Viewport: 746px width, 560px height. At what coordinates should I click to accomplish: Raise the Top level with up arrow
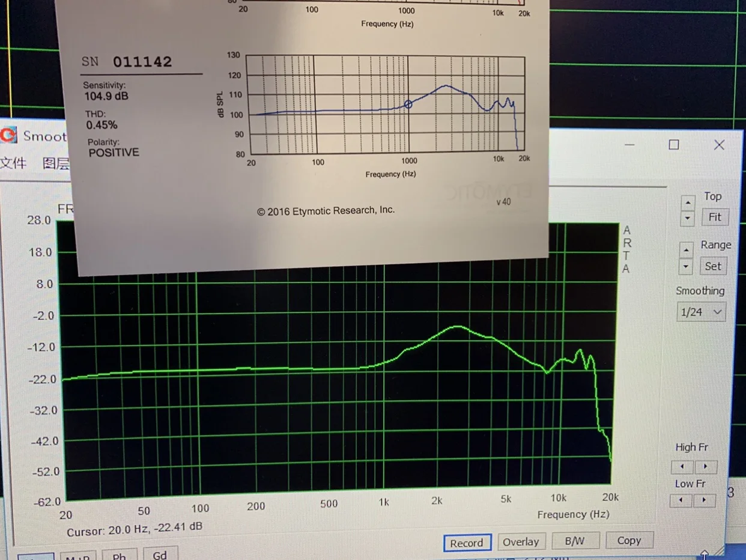point(688,203)
